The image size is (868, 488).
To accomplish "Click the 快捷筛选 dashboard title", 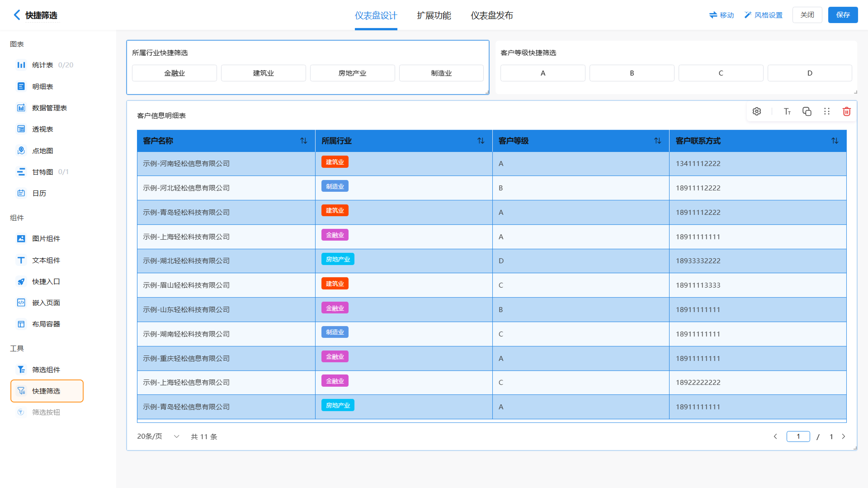I will pyautogui.click(x=41, y=15).
